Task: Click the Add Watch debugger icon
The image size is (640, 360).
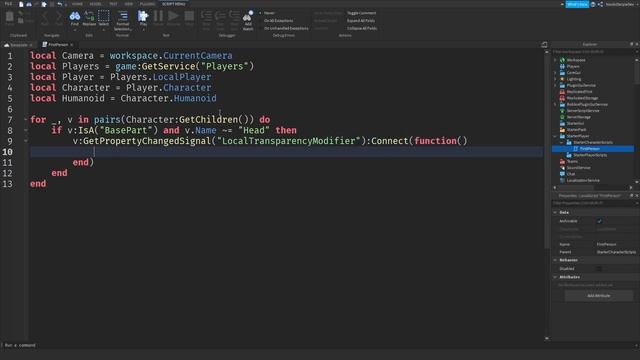Action: tap(248, 20)
